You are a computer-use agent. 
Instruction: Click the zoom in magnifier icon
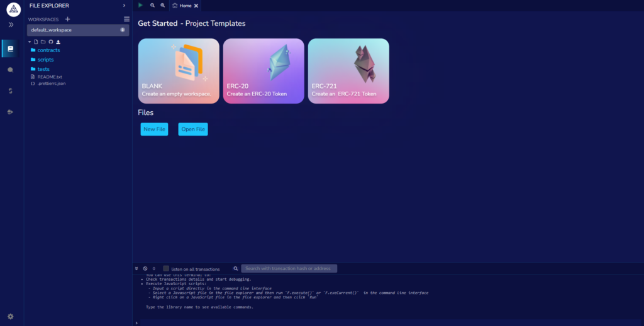[163, 5]
